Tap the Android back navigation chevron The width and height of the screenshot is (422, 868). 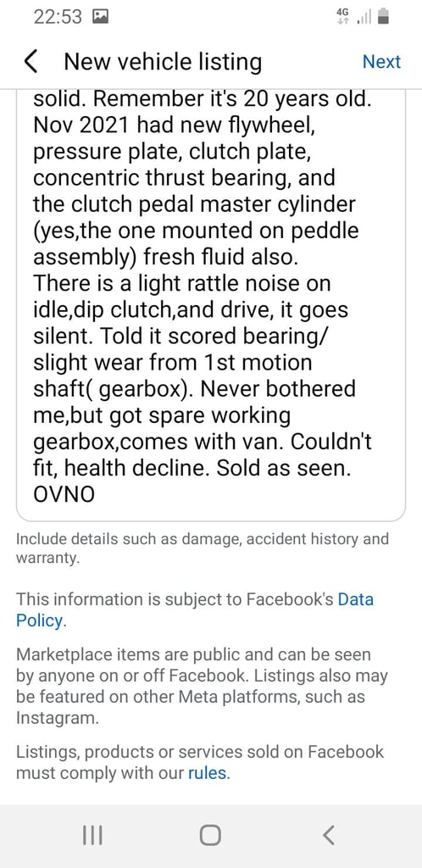329,835
